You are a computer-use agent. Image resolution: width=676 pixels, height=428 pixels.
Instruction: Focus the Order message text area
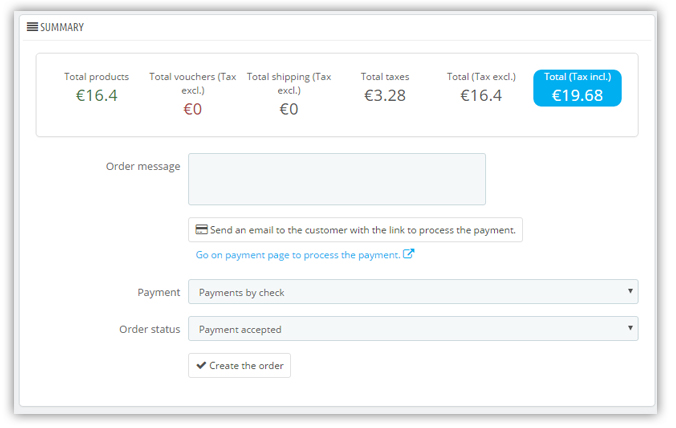(x=337, y=179)
